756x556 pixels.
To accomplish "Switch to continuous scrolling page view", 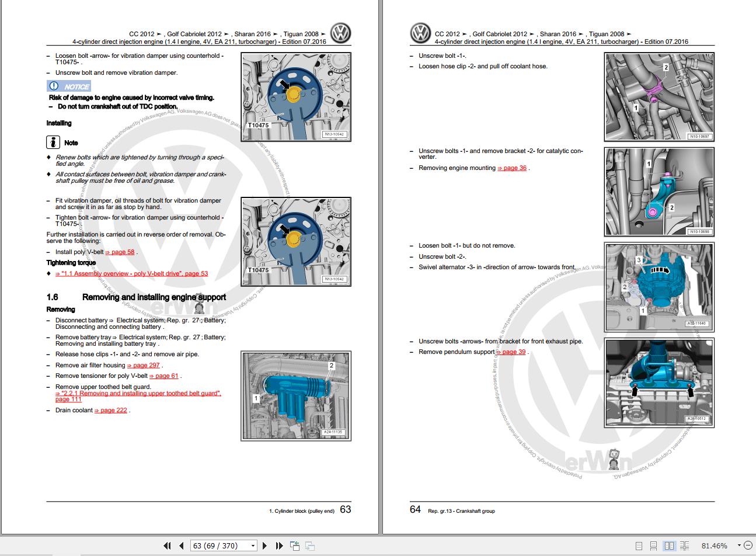I will [654, 545].
